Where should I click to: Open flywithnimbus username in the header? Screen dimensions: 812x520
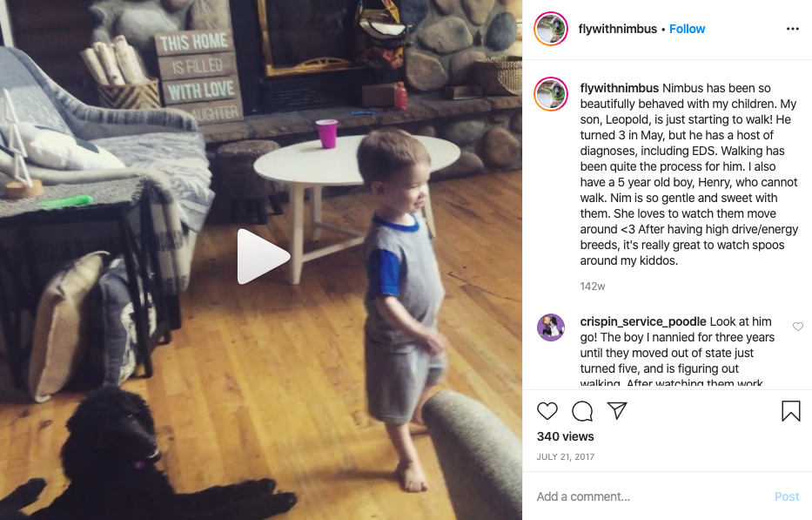pos(617,29)
